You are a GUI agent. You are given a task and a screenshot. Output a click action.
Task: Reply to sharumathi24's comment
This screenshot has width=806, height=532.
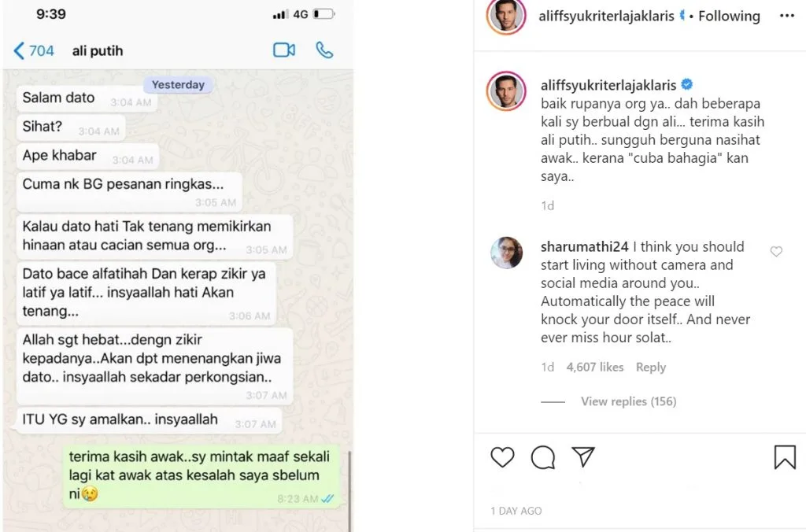click(x=651, y=367)
